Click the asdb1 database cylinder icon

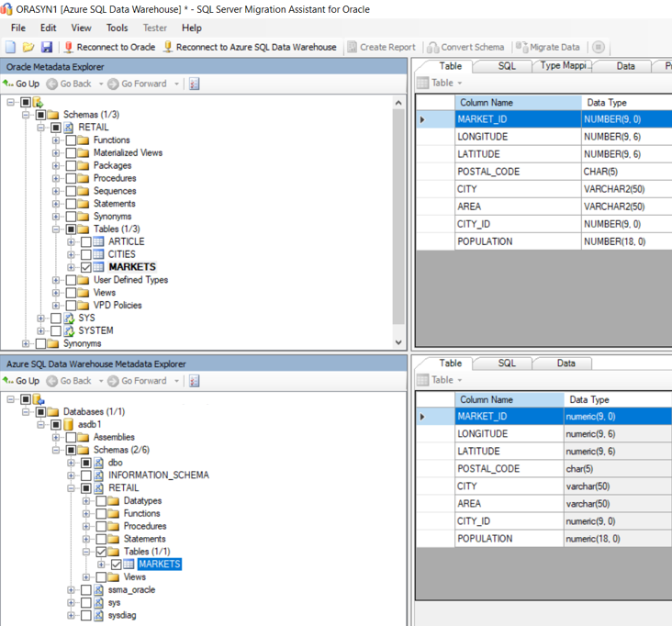[69, 425]
